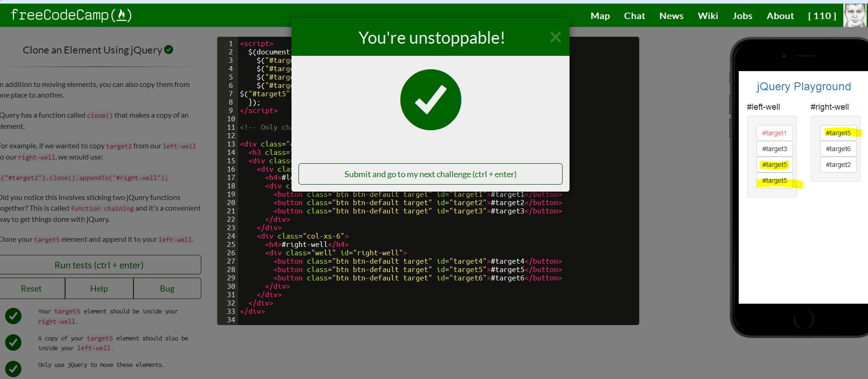Click checkmark for copy in left-well test
This screenshot has height=379, width=868.
[x=13, y=343]
